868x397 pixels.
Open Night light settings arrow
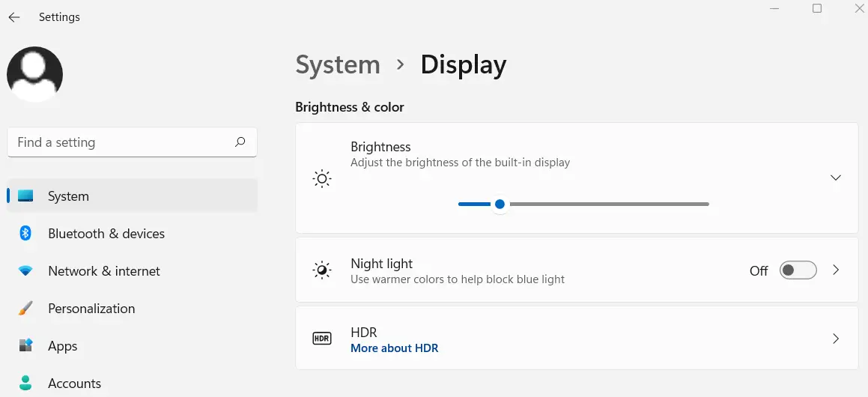(x=837, y=270)
